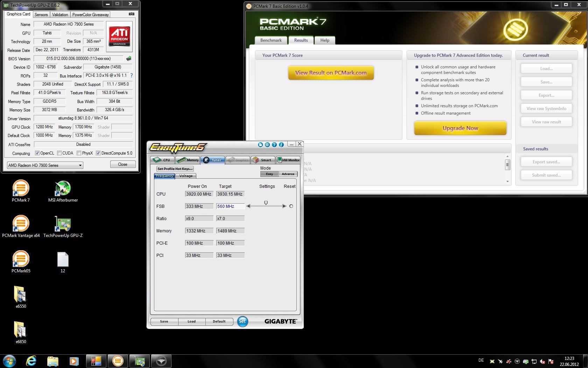Click the GPU-Z screenshot camera icon
The height and width of the screenshot is (368, 588).
click(131, 14)
